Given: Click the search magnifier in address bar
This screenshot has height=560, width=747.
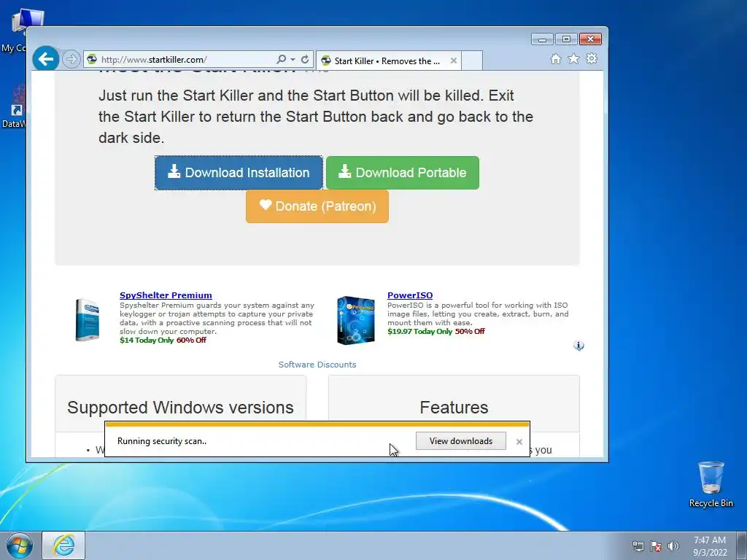Looking at the screenshot, I should (x=281, y=59).
